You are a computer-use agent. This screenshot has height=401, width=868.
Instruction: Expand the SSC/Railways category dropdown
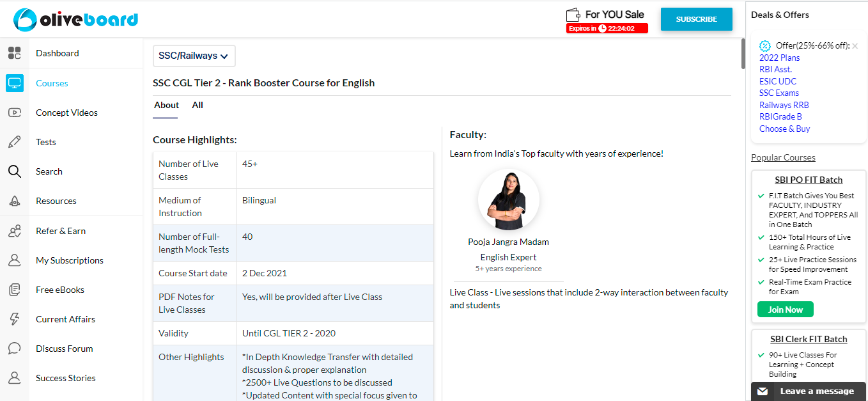pos(194,56)
